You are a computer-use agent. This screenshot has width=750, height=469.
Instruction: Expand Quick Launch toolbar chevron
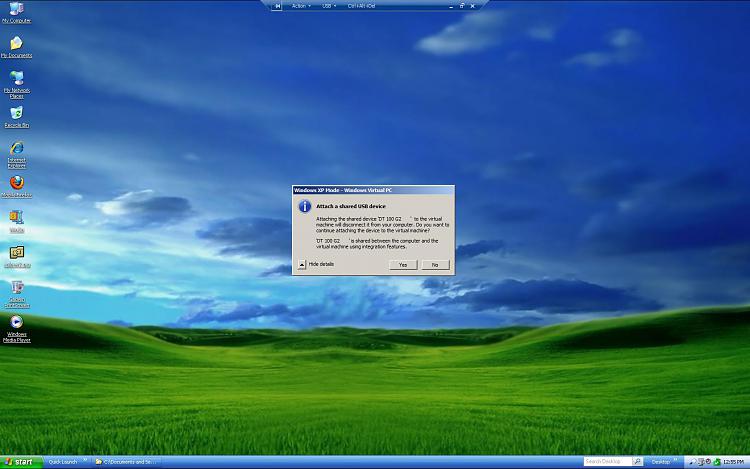[85, 460]
